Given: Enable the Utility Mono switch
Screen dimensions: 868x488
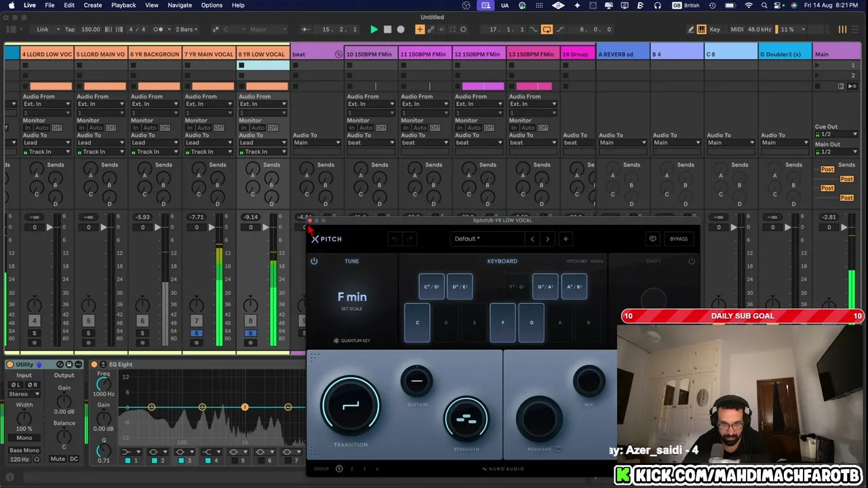Looking at the screenshot, I should (24, 438).
